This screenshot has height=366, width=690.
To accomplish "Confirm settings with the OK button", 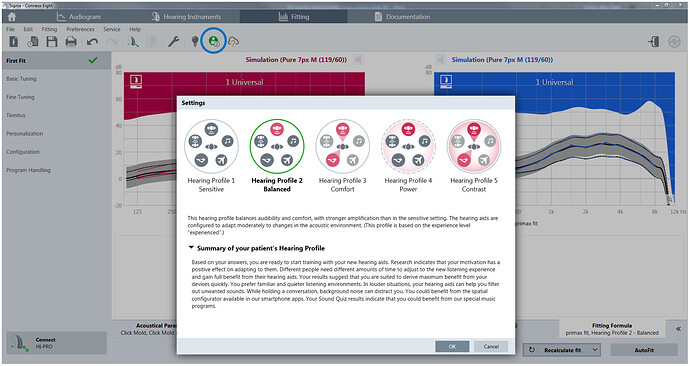I will pyautogui.click(x=452, y=346).
